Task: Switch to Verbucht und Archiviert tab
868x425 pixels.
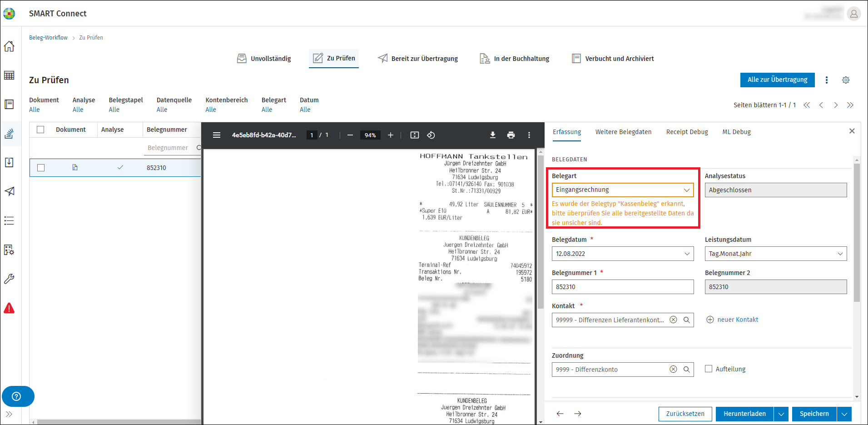Action: (613, 59)
